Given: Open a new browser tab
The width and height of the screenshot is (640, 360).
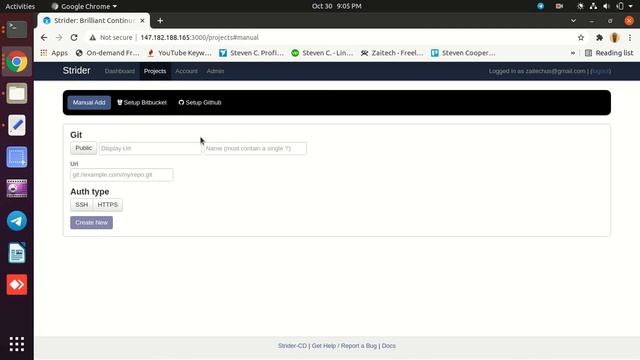Looking at the screenshot, I should [x=160, y=20].
